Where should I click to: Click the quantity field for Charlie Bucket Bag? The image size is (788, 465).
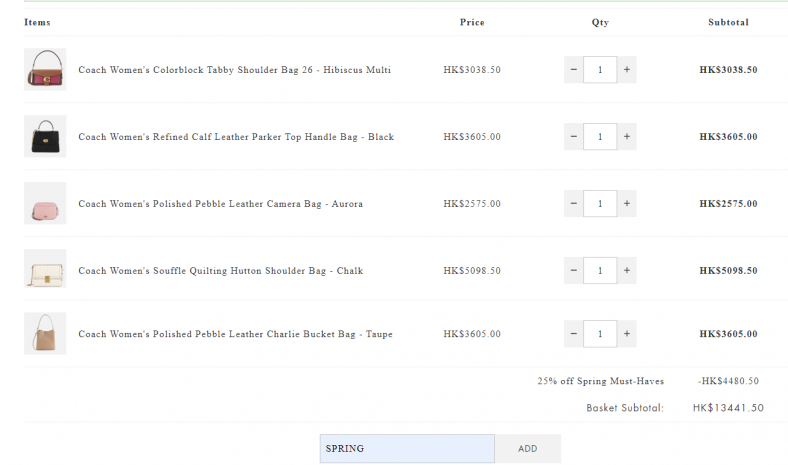pyautogui.click(x=600, y=334)
